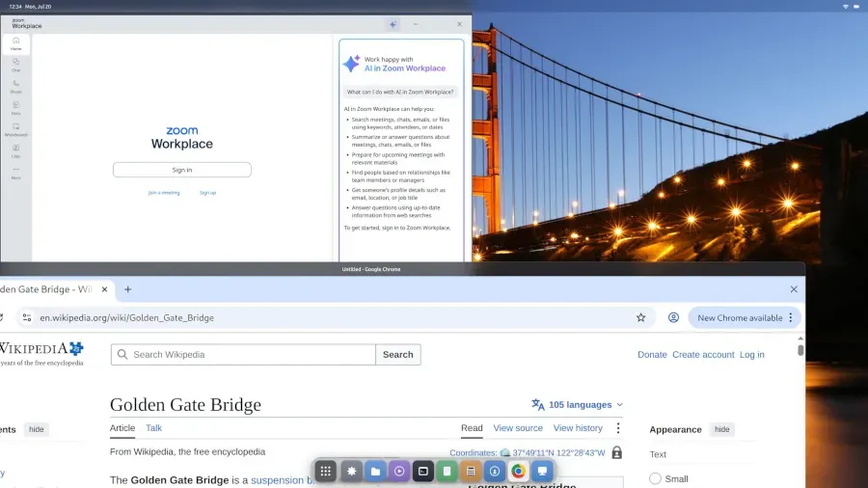Image resolution: width=868 pixels, height=488 pixels.
Task: Close the Golden Gate Bridge Chrome tab
Action: pyautogui.click(x=104, y=289)
